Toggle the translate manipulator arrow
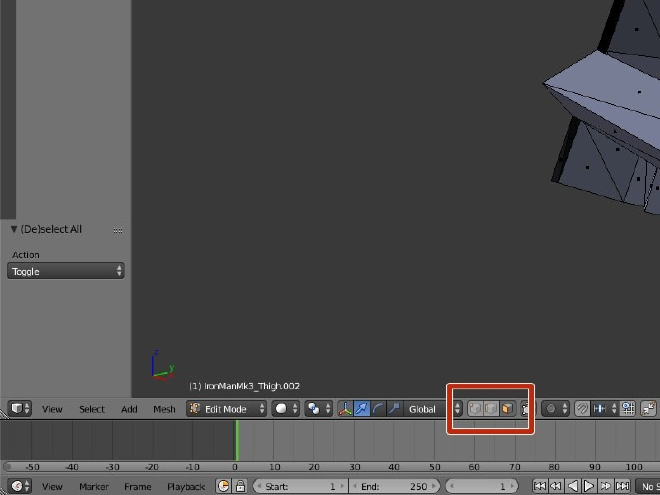This screenshot has width=660, height=495. (x=362, y=409)
